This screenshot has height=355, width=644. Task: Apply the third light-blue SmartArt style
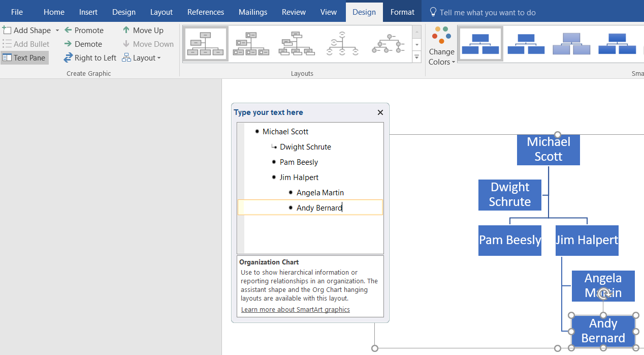coord(571,44)
